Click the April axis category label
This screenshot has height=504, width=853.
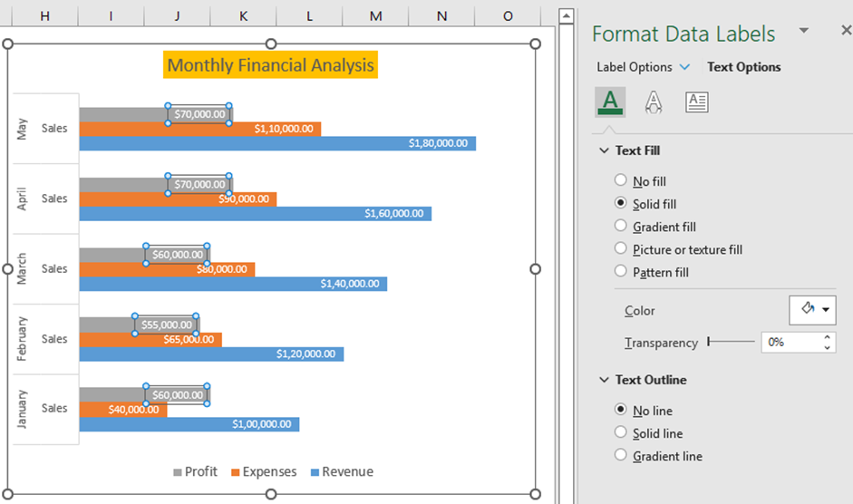click(22, 199)
